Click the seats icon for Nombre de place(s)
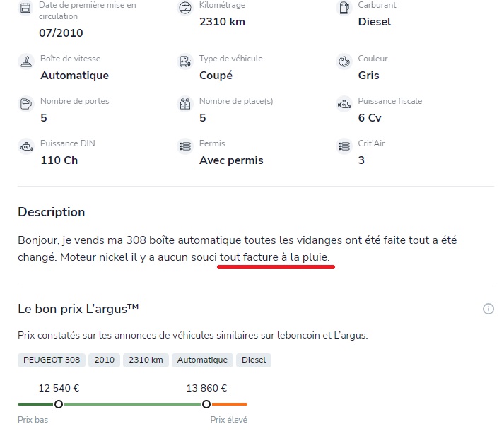The width and height of the screenshot is (504, 441). click(x=184, y=104)
